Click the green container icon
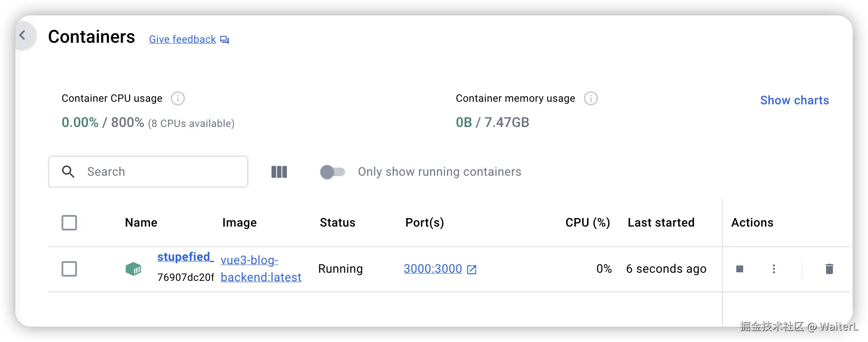 coord(133,269)
